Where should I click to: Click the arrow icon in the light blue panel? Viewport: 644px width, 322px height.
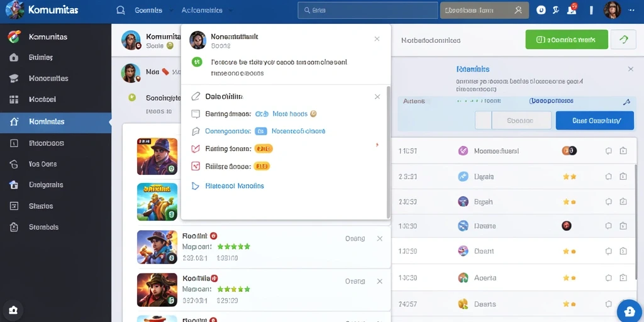click(x=626, y=103)
